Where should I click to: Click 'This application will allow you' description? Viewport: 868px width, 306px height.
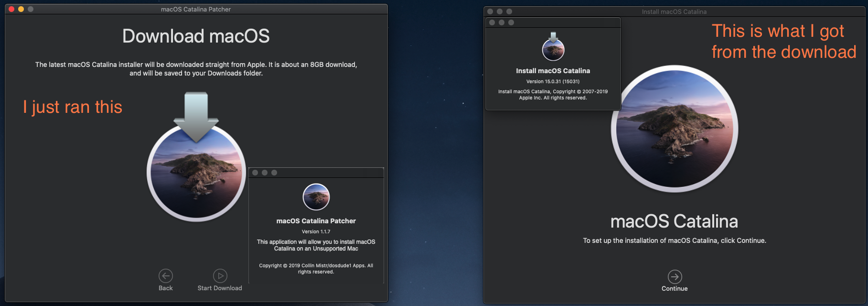coord(316,245)
